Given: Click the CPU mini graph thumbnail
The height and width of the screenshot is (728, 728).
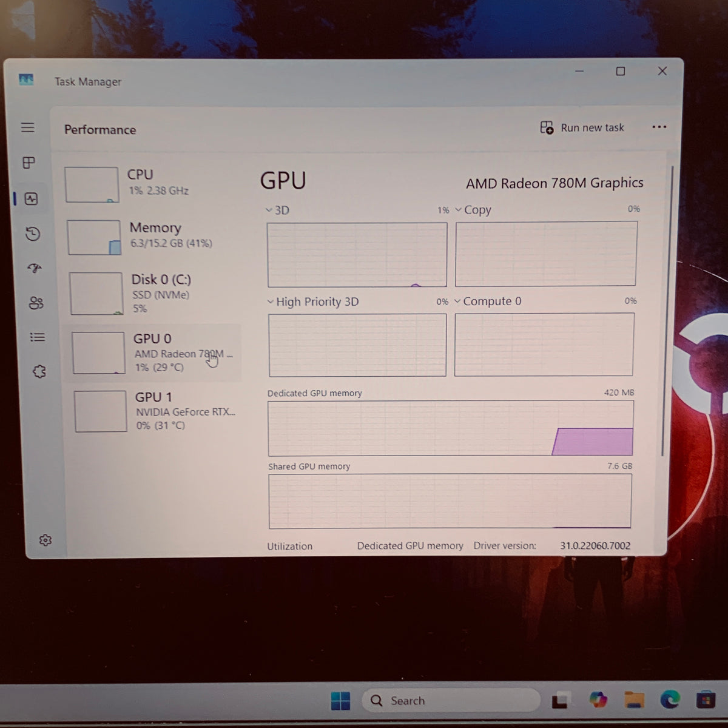Looking at the screenshot, I should (92, 185).
